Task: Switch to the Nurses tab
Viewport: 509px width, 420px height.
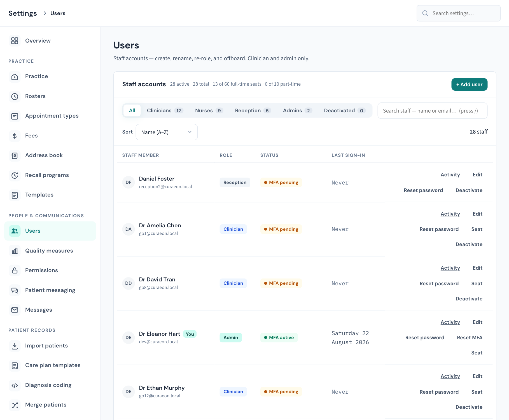Action: coord(209,111)
